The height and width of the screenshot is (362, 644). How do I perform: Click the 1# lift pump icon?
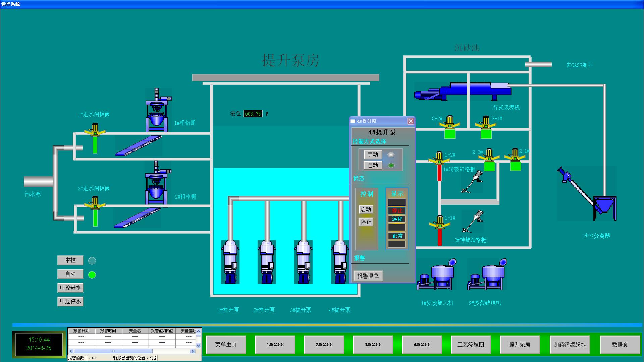(230, 262)
